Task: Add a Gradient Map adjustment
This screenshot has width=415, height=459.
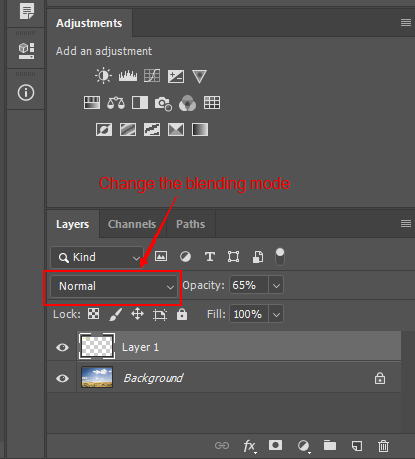Action: [200, 129]
